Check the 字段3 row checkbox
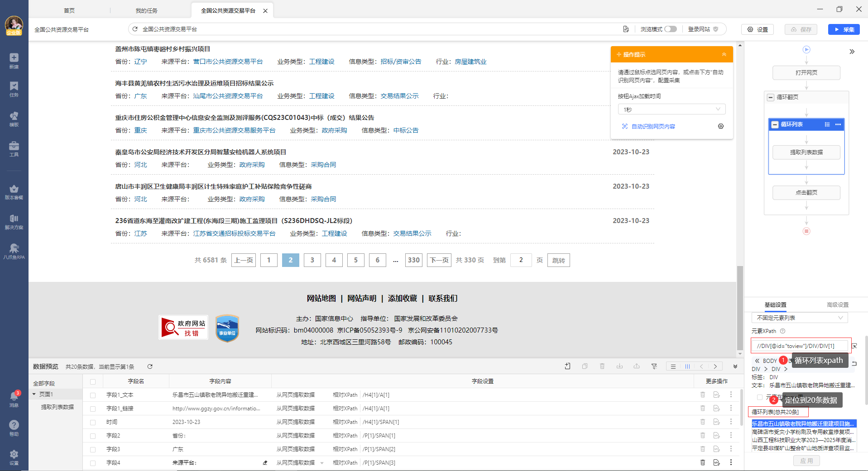Viewport: 868px width, 471px height. click(x=93, y=449)
